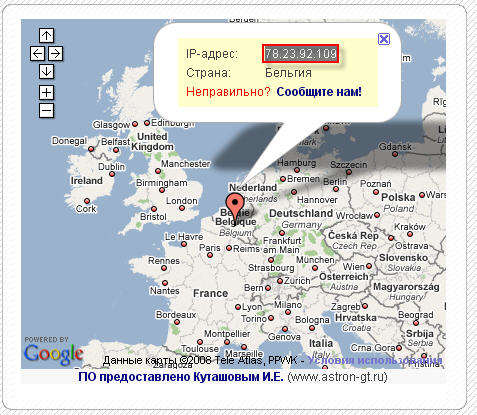Pan the map right with arrow button
This screenshot has width=477, height=415.
point(55,53)
